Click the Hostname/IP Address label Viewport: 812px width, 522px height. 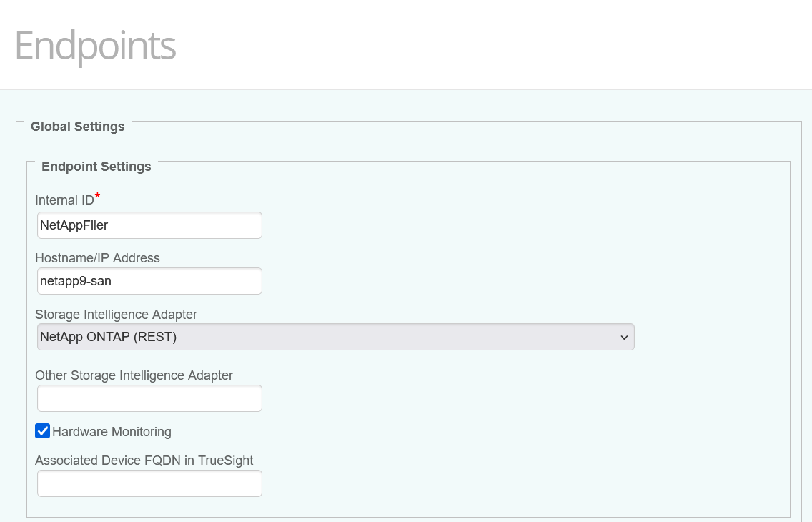pos(98,257)
